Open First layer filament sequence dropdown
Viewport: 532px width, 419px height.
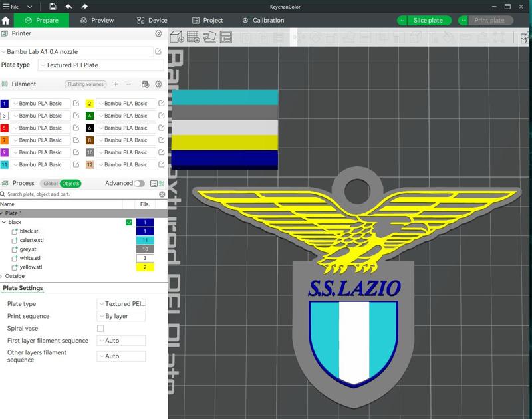tap(121, 341)
